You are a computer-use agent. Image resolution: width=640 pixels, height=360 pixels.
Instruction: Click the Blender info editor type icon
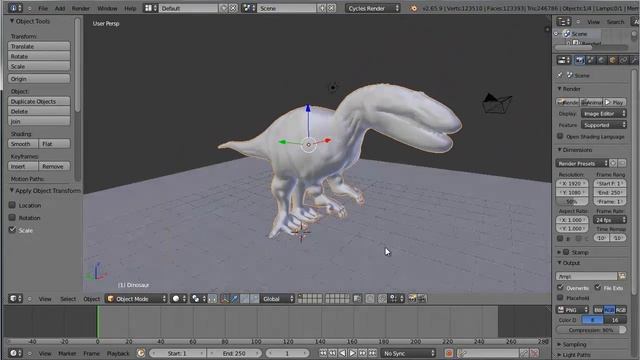(x=15, y=8)
